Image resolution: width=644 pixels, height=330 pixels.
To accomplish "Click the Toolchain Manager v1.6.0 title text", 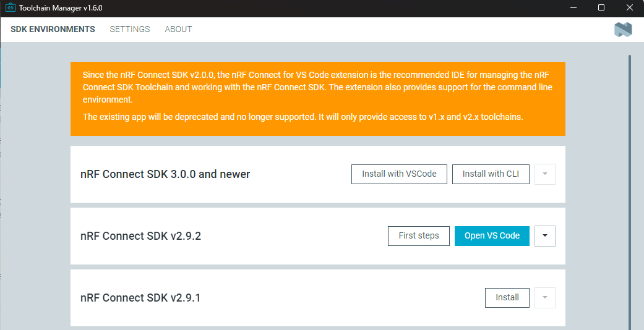I will (x=61, y=8).
